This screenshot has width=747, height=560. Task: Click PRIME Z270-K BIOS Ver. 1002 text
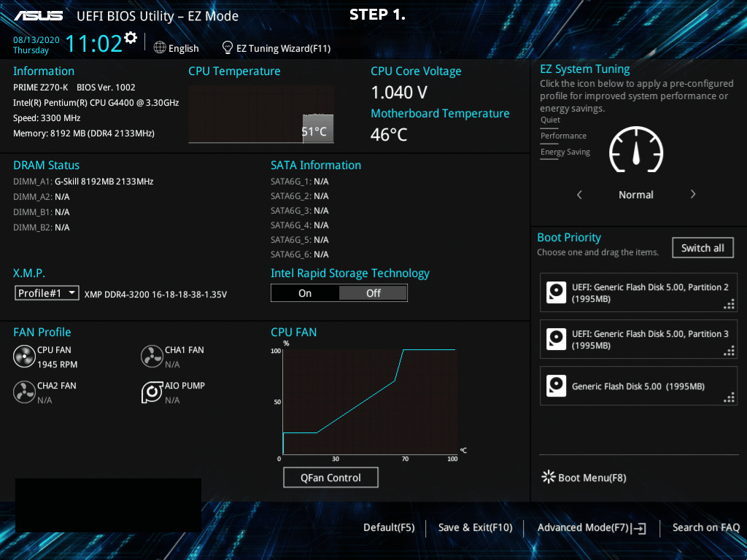74,87
